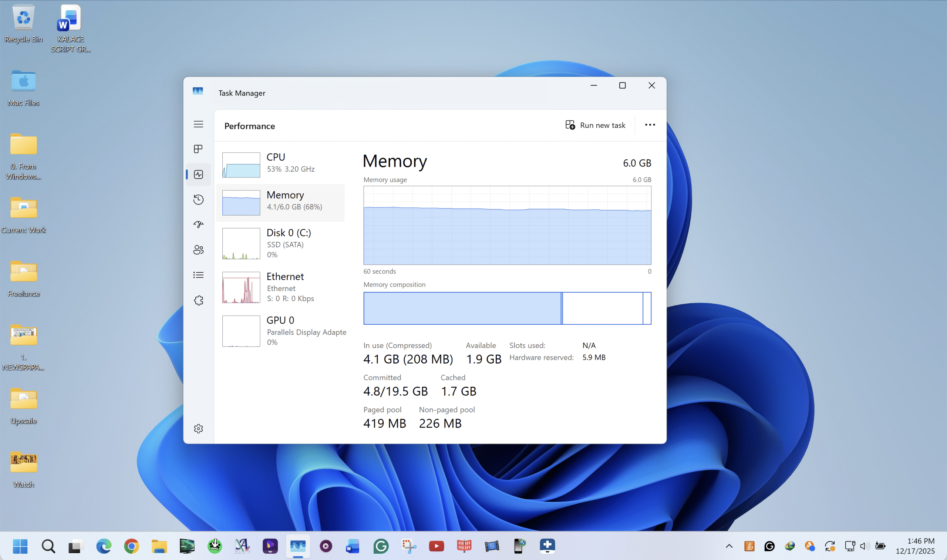Open the Users page icon
This screenshot has width=947, height=560.
tap(198, 250)
